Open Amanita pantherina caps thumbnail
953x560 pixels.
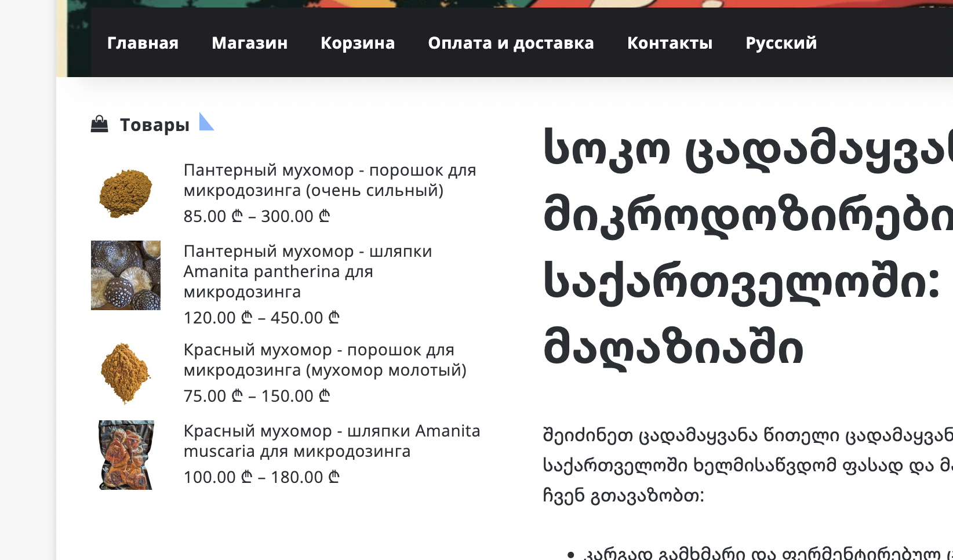coord(126,275)
